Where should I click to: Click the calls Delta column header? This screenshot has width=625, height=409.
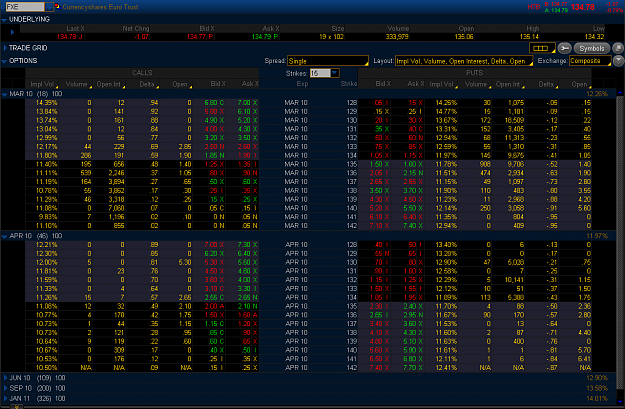(147, 84)
